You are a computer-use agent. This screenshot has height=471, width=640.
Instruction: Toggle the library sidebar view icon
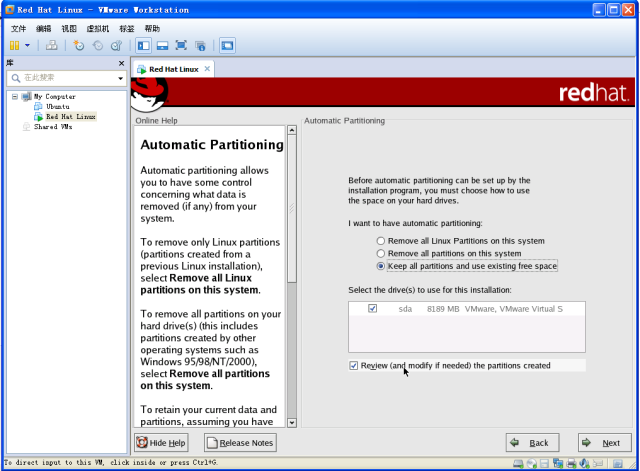click(143, 45)
